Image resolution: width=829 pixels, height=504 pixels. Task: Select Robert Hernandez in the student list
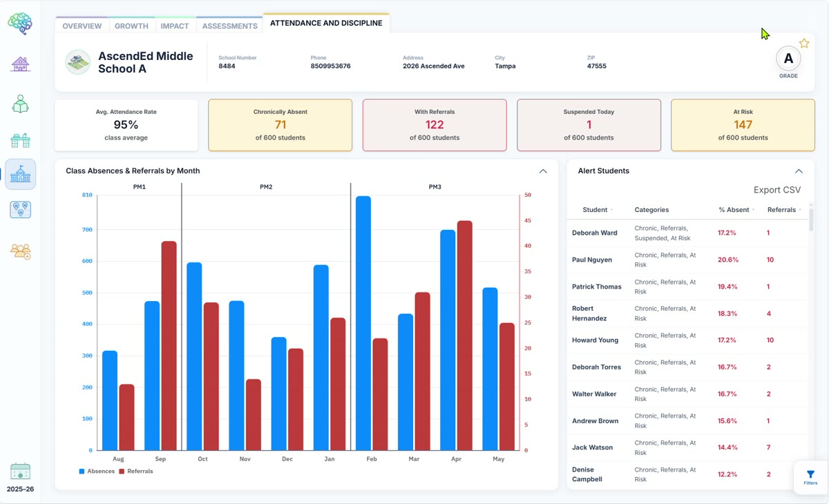pyautogui.click(x=590, y=313)
